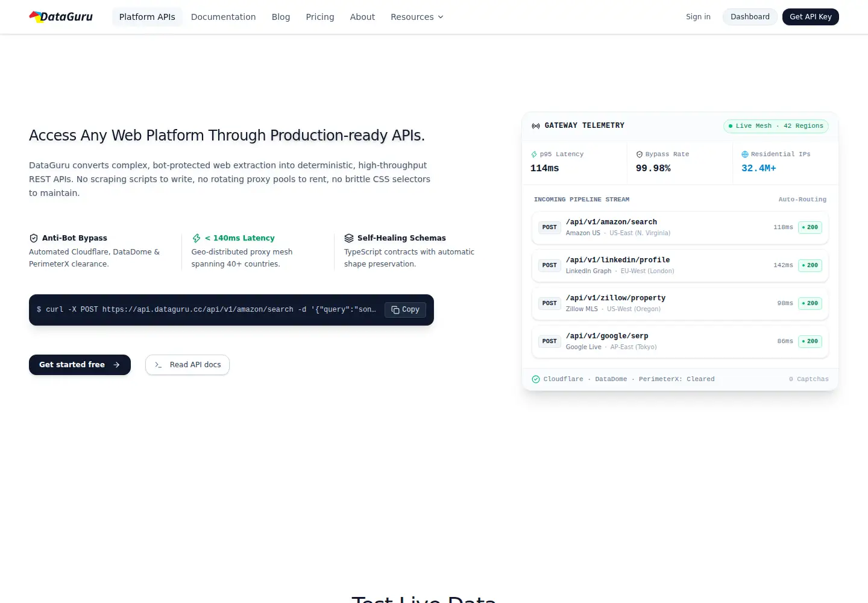Screen dimensions: 868x603
Task: Click the copy icon in the curl box
Action: coord(395,310)
